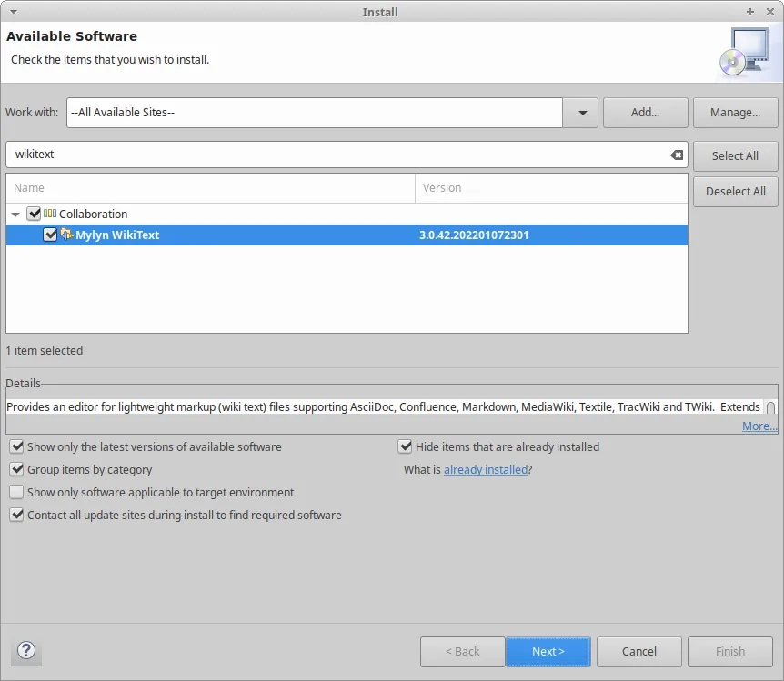
Task: Click the Deselect All button
Action: coord(735,192)
